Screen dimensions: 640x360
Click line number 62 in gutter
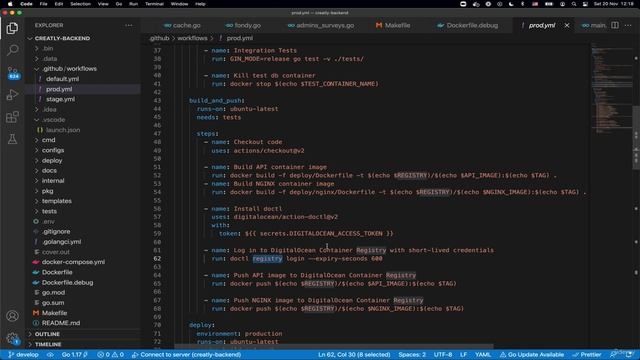click(x=157, y=259)
